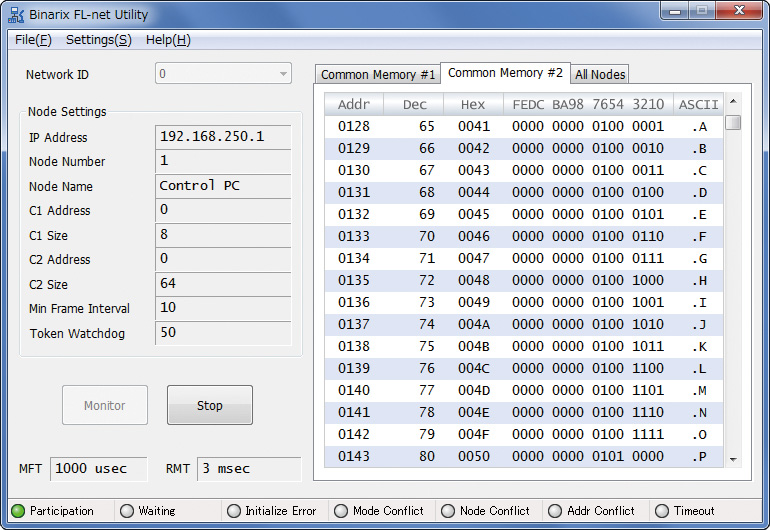Screen dimensions: 770x530
Task: Click ASCII value .O in the table
Action: pyautogui.click(x=699, y=435)
